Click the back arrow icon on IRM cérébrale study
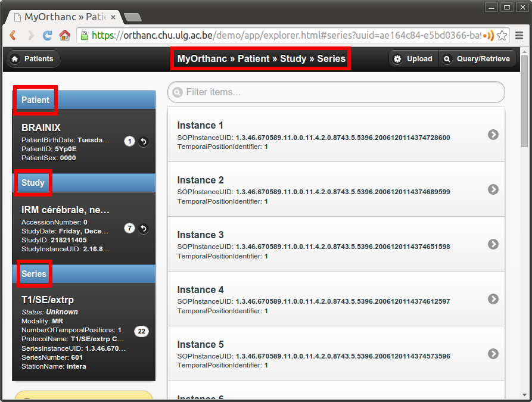 144,229
